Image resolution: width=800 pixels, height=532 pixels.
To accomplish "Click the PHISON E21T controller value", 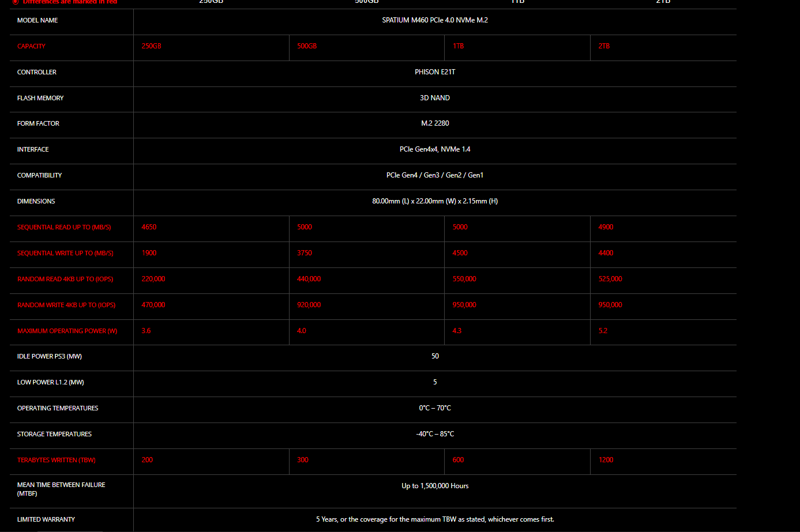I will pyautogui.click(x=435, y=72).
